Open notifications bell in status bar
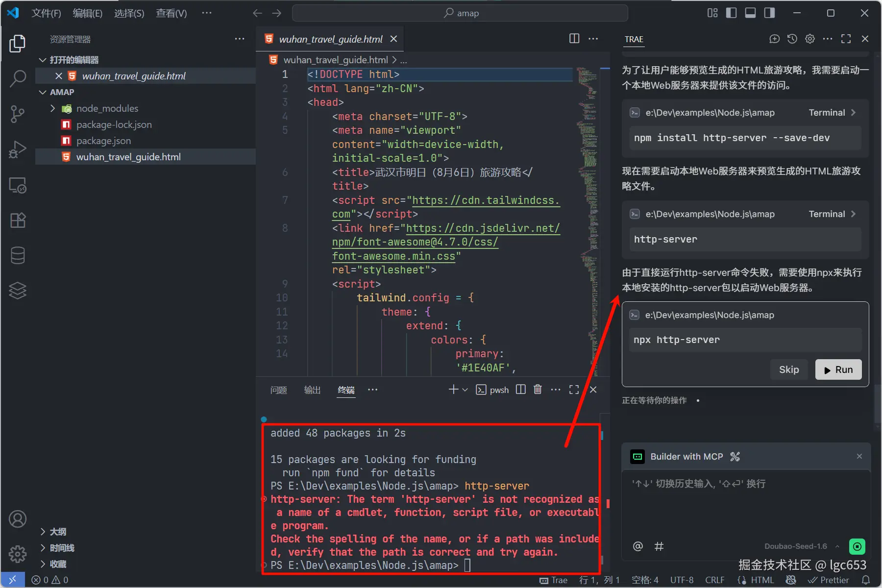Image resolution: width=882 pixels, height=588 pixels. pyautogui.click(x=866, y=580)
